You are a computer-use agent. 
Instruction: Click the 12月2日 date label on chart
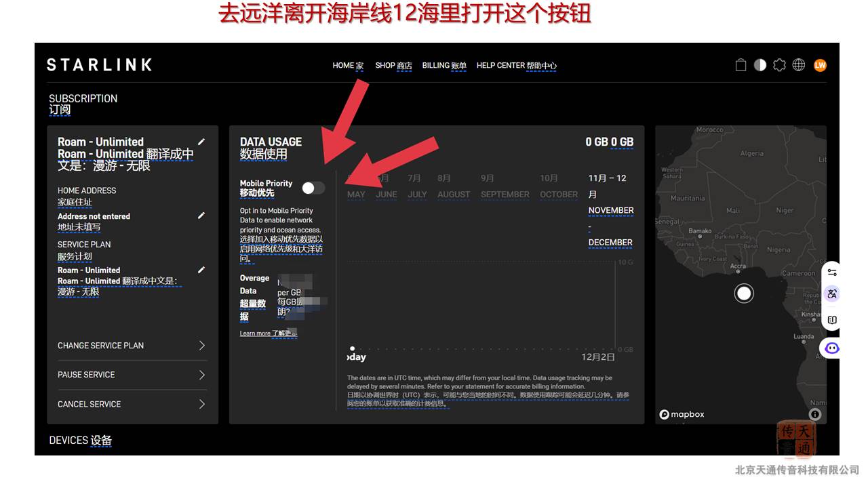pos(598,357)
